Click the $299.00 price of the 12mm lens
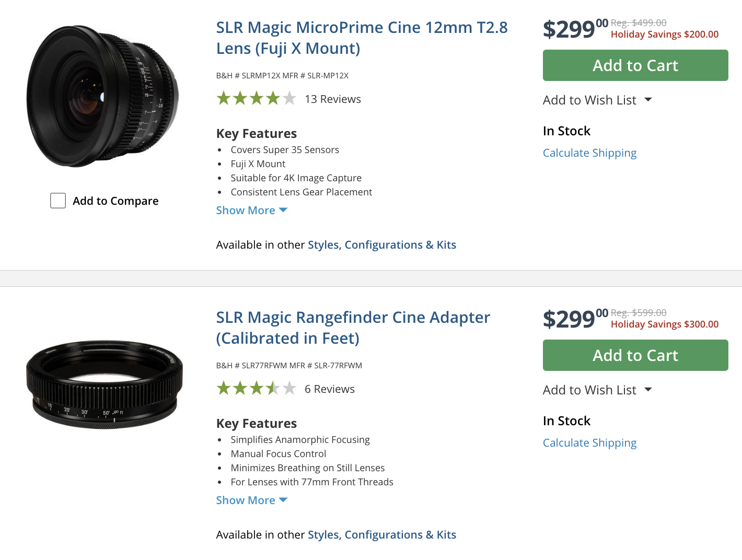Screen dimensions: 742x560 (574, 29)
